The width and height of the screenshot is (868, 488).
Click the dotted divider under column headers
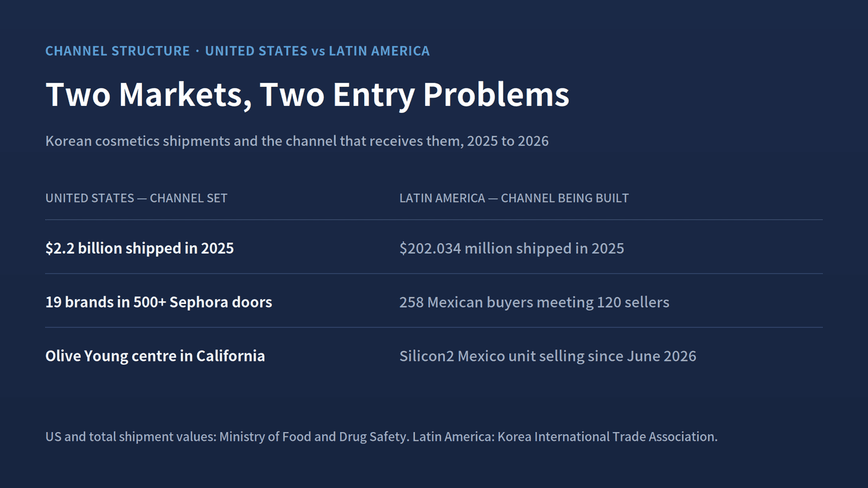[x=434, y=220]
